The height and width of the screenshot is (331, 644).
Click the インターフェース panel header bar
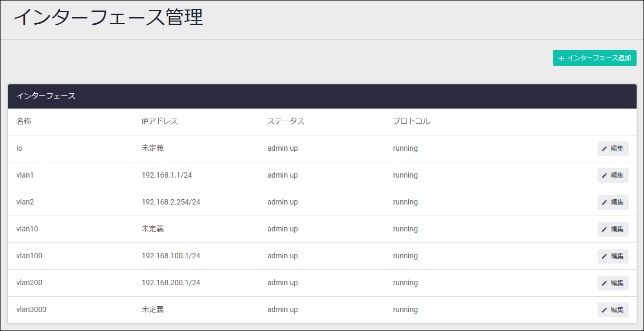[322, 96]
